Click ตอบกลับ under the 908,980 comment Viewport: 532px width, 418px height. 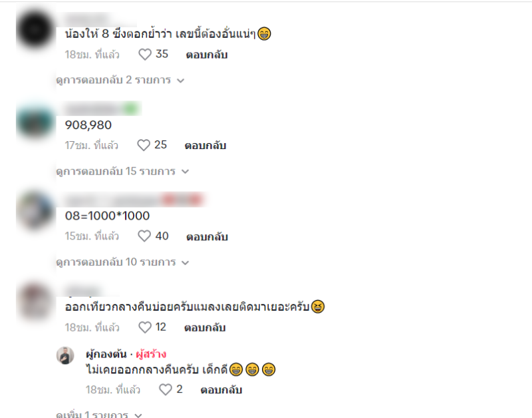pyautogui.click(x=205, y=146)
